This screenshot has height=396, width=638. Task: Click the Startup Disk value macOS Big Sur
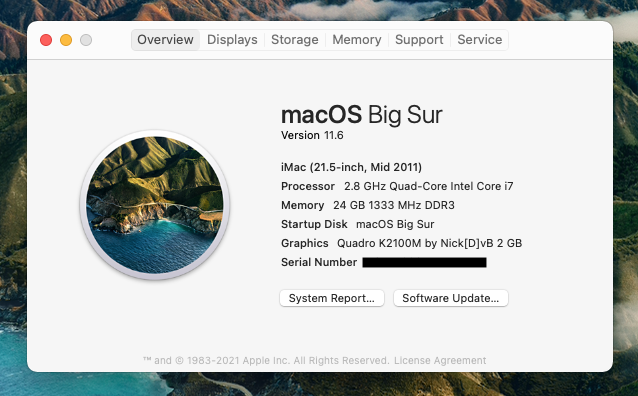[x=395, y=224]
